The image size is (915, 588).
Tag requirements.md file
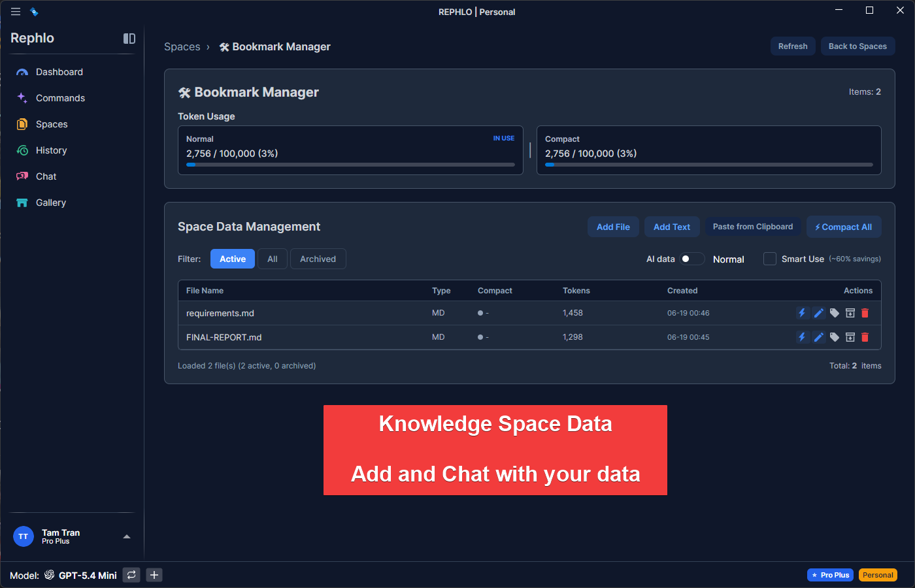835,313
